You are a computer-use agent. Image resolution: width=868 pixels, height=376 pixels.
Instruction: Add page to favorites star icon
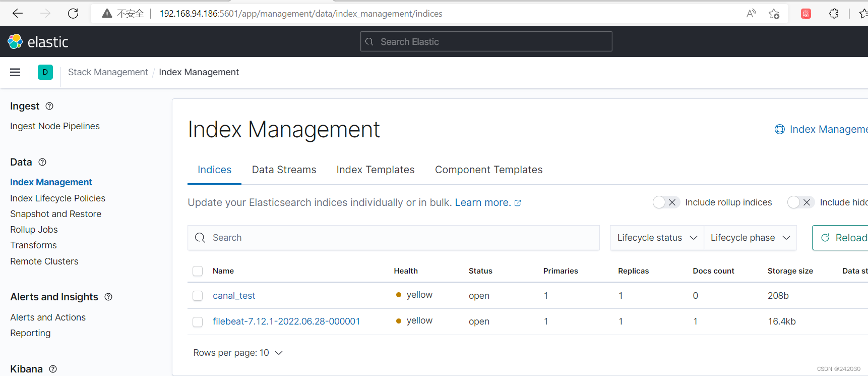tap(774, 14)
